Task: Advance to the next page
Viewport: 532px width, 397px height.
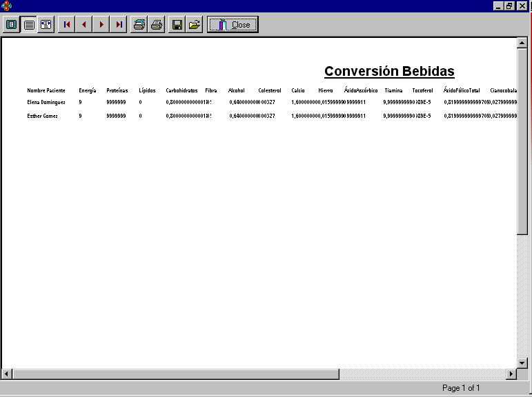Action: [x=101, y=25]
